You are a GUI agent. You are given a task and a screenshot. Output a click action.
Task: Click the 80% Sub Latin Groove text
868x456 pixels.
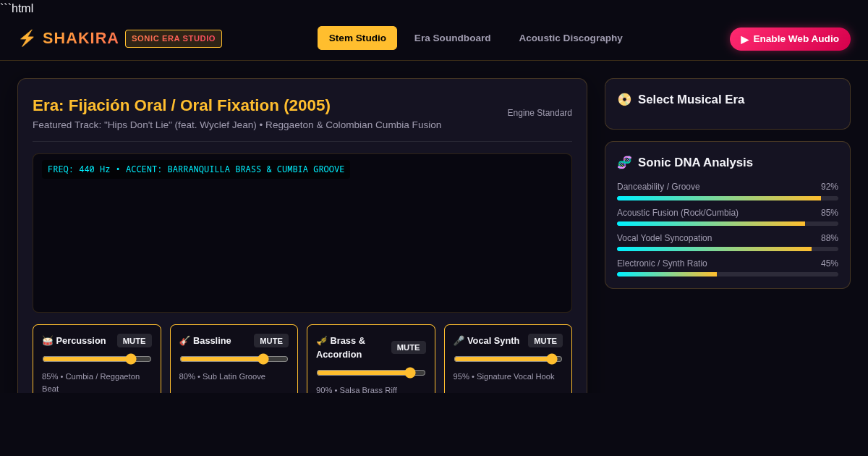click(222, 376)
